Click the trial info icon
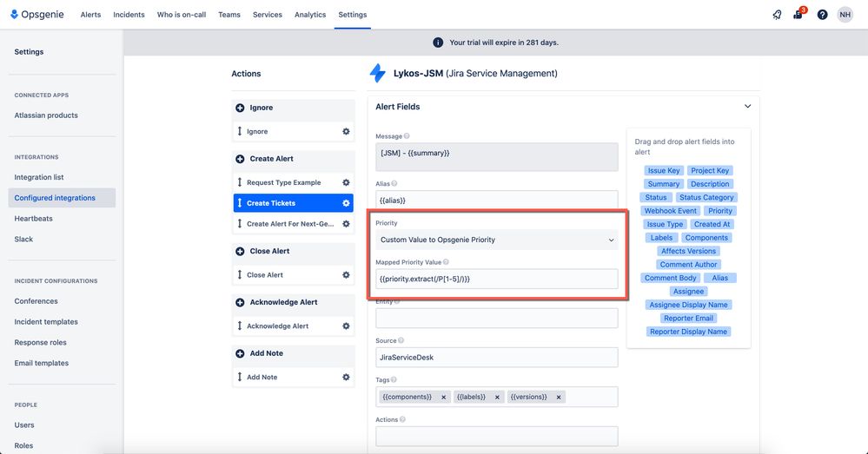Viewport: 868px width, 454px height. coord(437,43)
